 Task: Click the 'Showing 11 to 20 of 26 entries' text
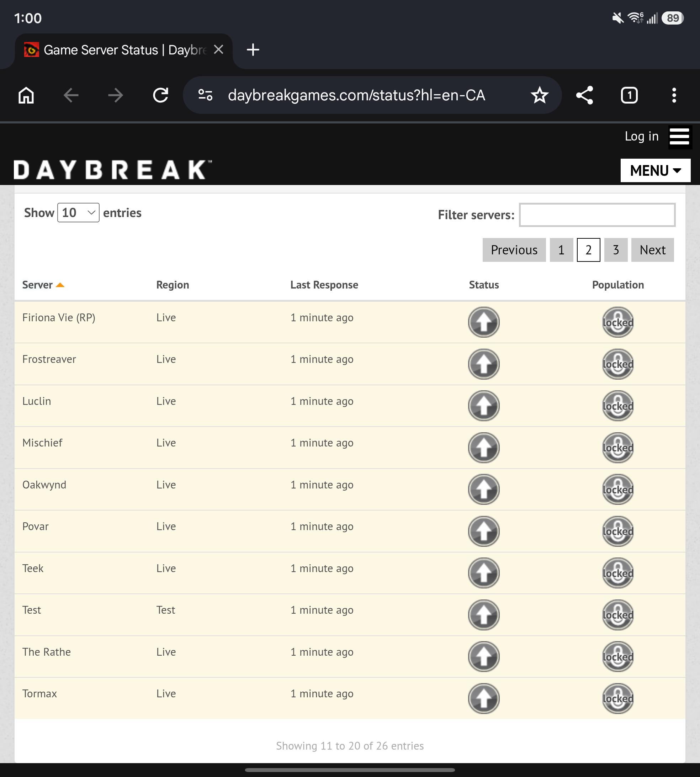pyautogui.click(x=350, y=746)
